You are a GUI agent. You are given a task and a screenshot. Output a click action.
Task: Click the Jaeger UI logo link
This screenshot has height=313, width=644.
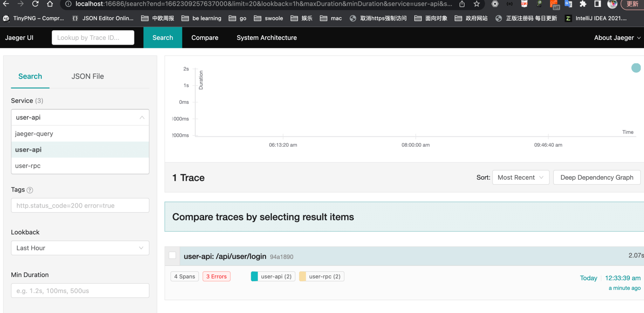(x=19, y=38)
